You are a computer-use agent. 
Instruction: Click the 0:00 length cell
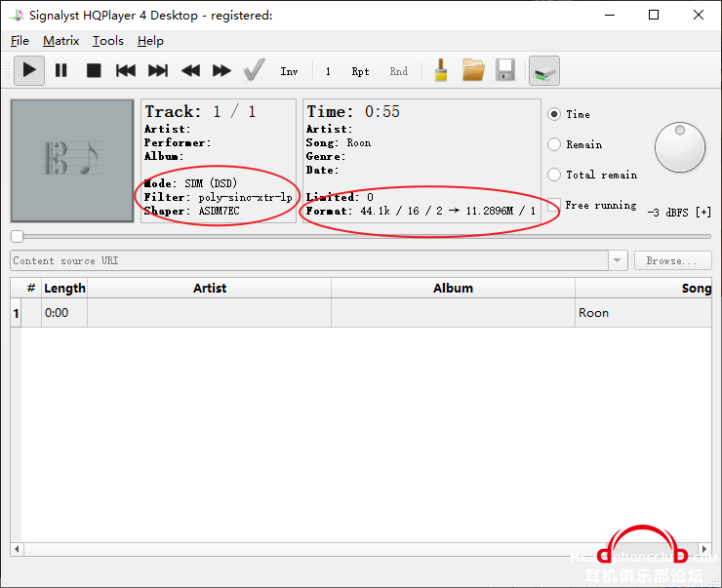point(64,313)
